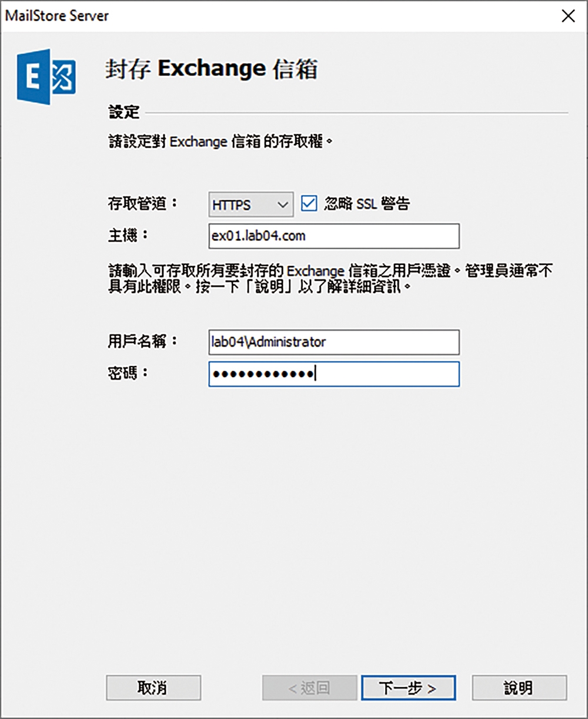Screen dimensions: 588x719
Task: Click the 請設定對 Exchange 信箱 instruction text
Action: pos(221,142)
